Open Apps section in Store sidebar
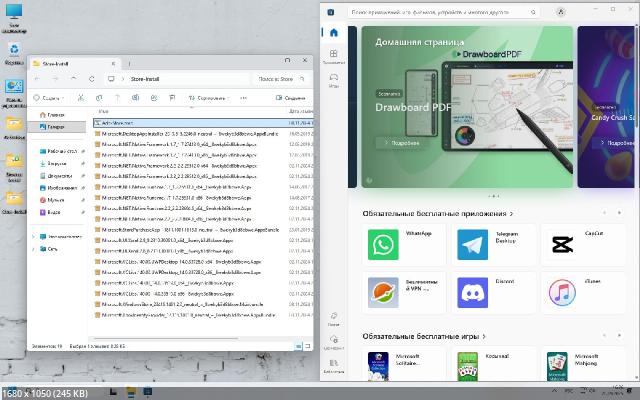This screenshot has height=400, width=640. (333, 56)
